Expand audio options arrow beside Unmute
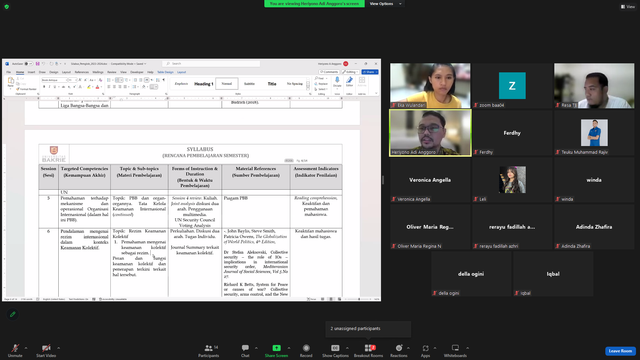This screenshot has height=360, width=640. point(26,348)
